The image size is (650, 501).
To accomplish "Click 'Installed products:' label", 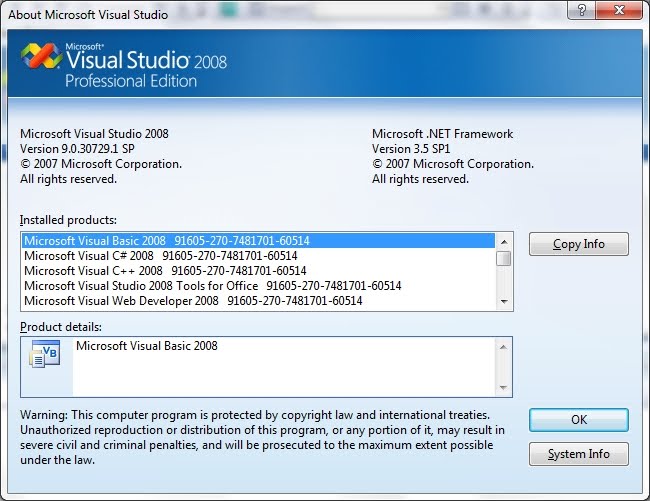I will pos(68,220).
